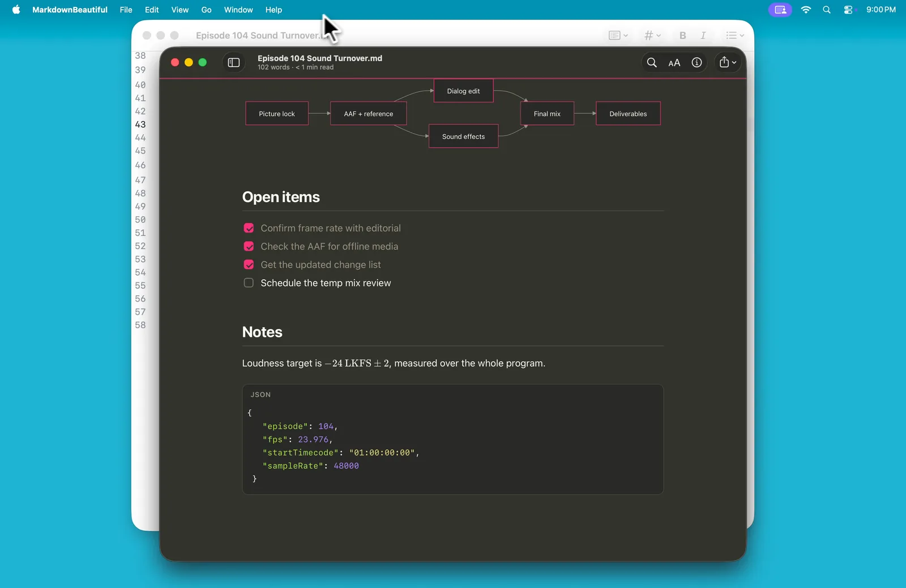This screenshot has width=906, height=588.
Task: Uncheck 'Get the updated change list'
Action: pyautogui.click(x=249, y=265)
